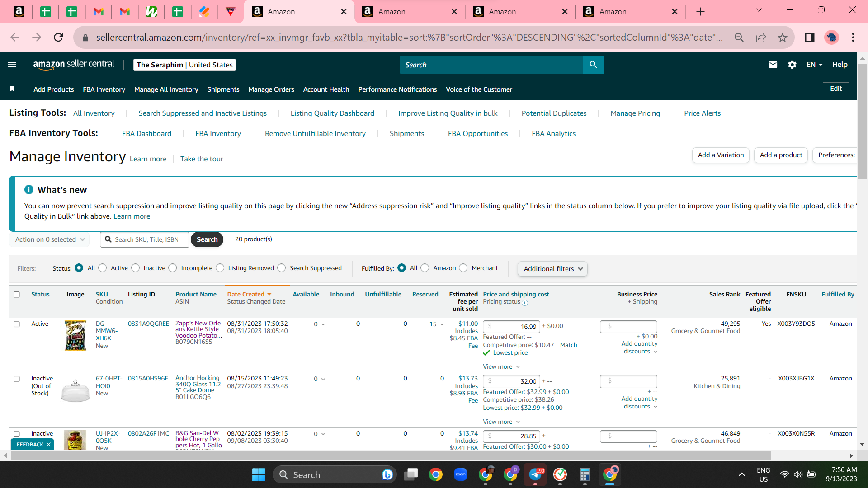The width and height of the screenshot is (868, 488).
Task: Expand Add quantity discounts for Zapp's row
Action: point(639,347)
